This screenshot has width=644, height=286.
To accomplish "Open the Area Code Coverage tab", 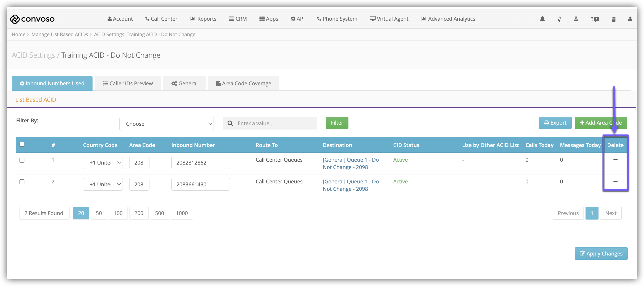I will [244, 83].
